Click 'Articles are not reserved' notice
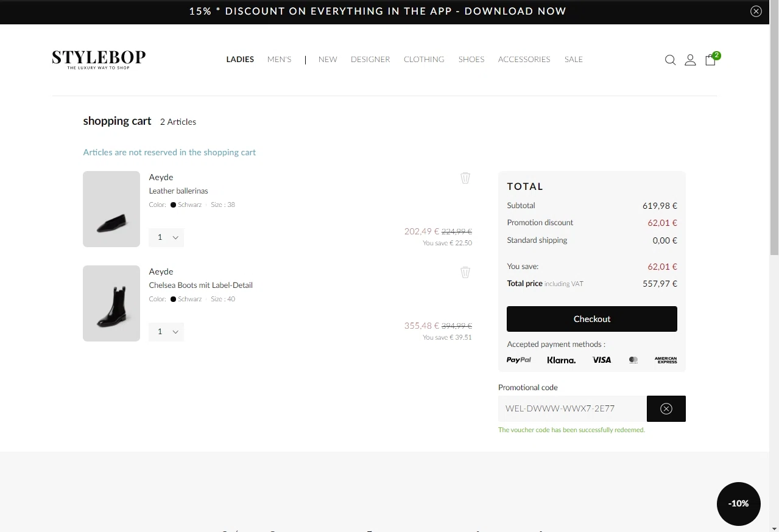 tap(169, 152)
